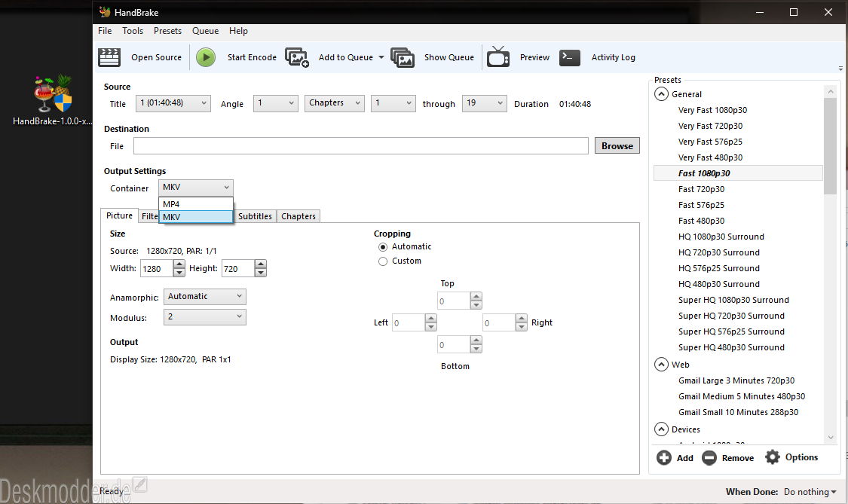Select the Fast 480p30 preset

701,221
